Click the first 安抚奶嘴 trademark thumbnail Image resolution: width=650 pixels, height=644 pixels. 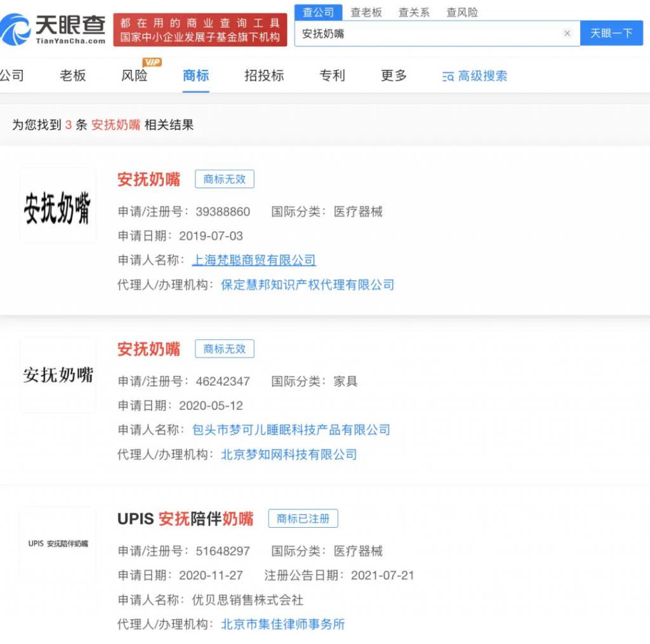(x=58, y=206)
